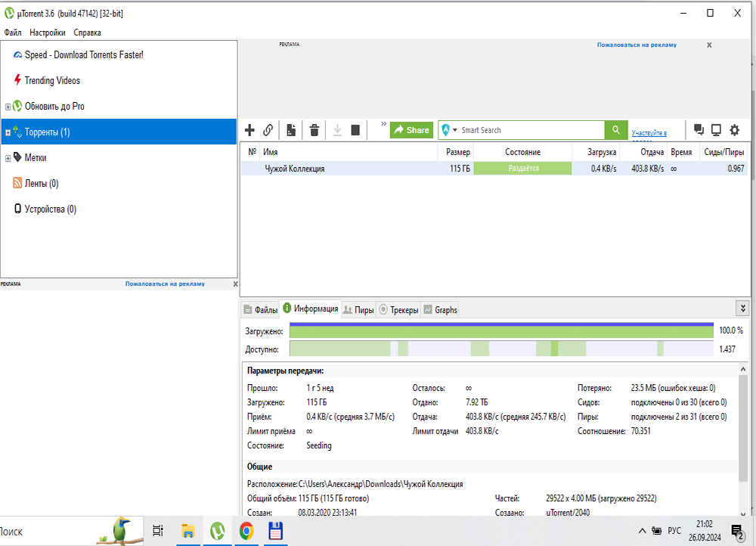Screen dimensions: 756x546
Task: Open Trending Videos in sidebar
Action: click(52, 81)
